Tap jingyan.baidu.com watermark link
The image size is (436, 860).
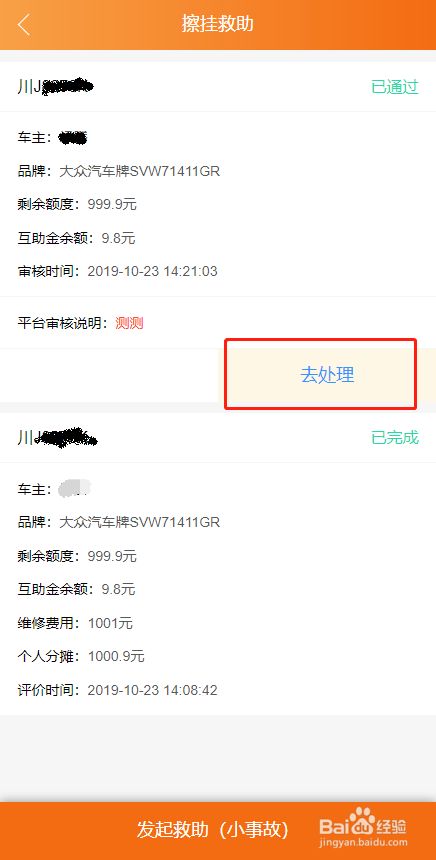[x=363, y=841]
